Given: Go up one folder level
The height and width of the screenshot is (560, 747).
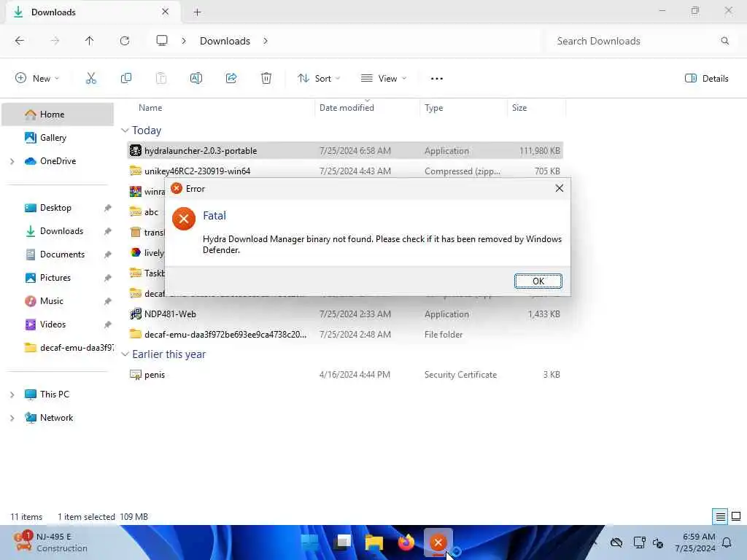Looking at the screenshot, I should pos(89,41).
